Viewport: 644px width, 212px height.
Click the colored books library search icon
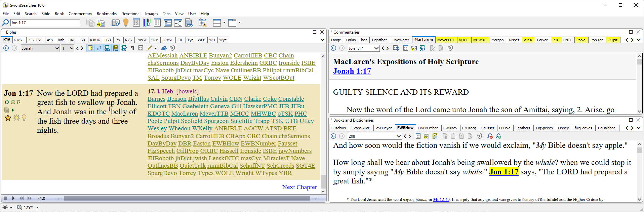[147, 23]
